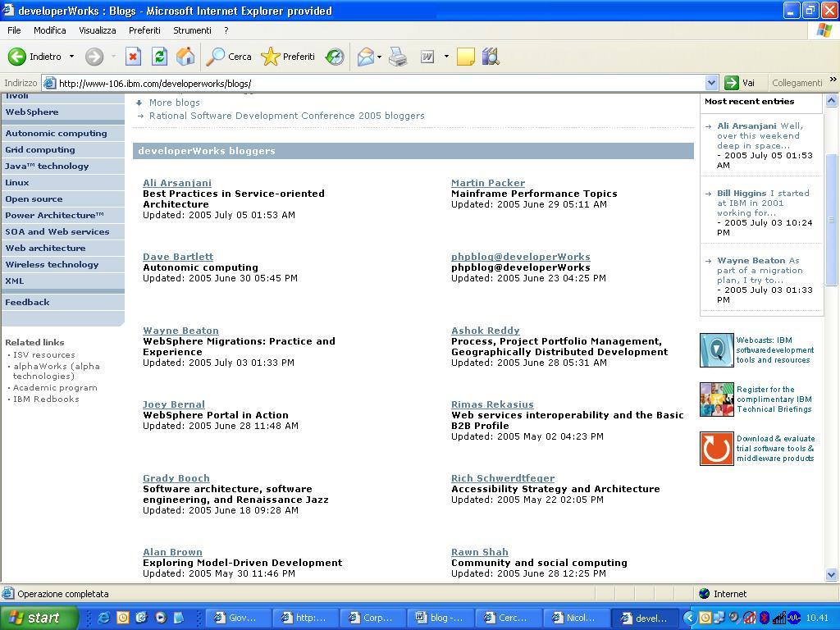The width and height of the screenshot is (840, 630).
Task: Open the Preferiti star toolbar button
Action: click(x=288, y=57)
